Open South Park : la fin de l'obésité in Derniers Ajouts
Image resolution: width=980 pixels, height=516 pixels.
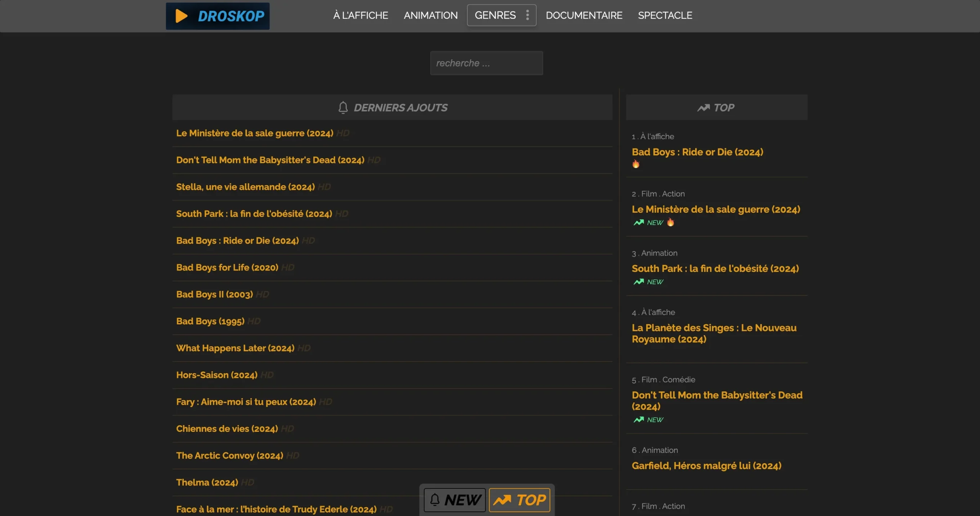point(254,213)
